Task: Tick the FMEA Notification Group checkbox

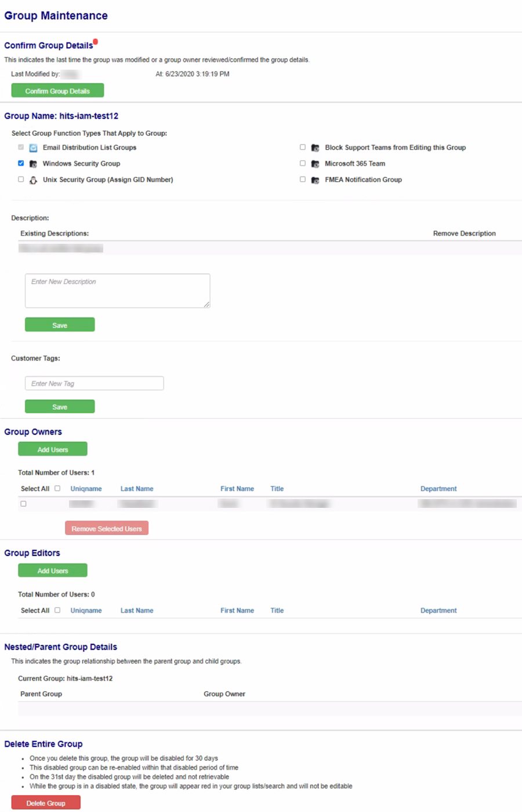Action: (302, 179)
